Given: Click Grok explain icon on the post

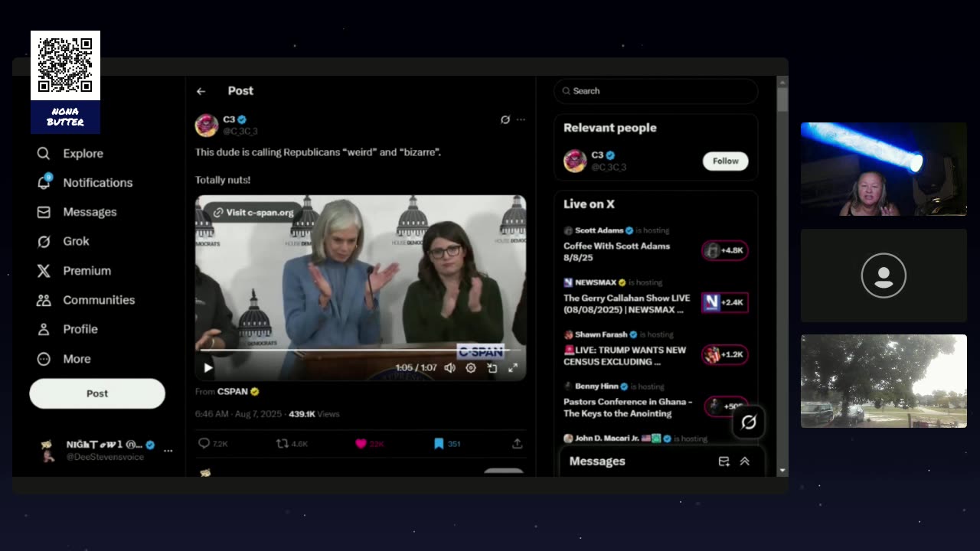Looking at the screenshot, I should click(505, 119).
